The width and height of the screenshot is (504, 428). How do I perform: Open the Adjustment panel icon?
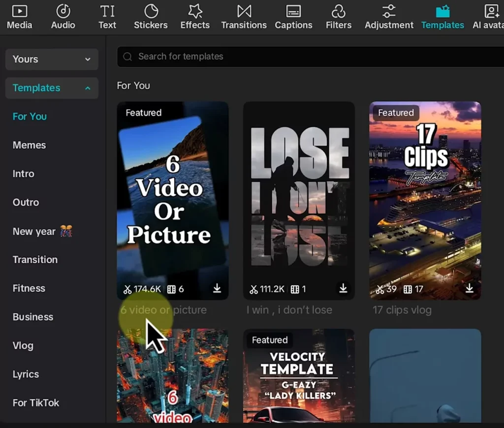pyautogui.click(x=389, y=11)
